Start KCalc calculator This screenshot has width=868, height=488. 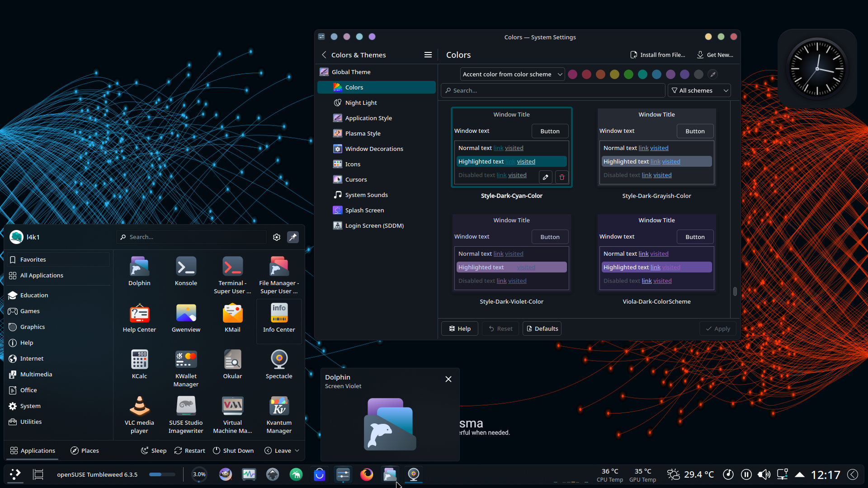[139, 364]
